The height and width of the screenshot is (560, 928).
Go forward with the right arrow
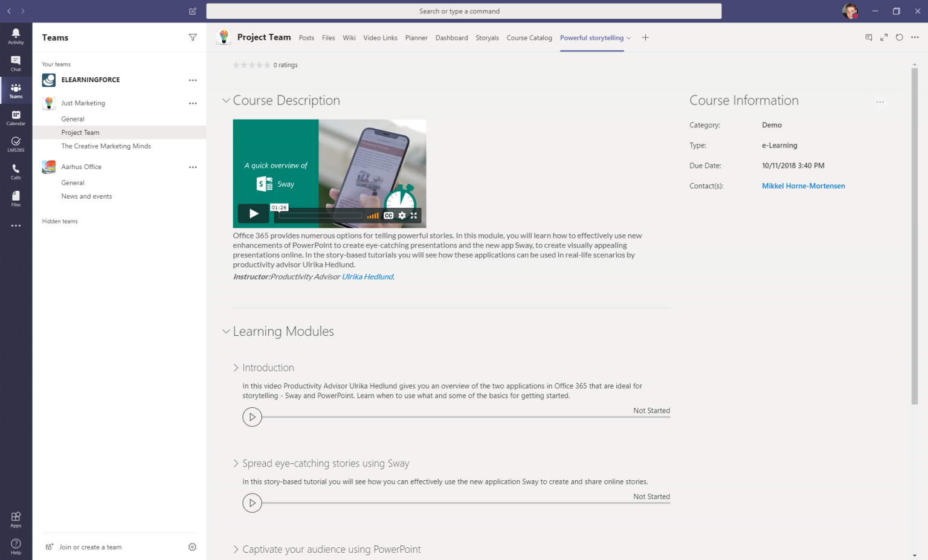click(23, 11)
